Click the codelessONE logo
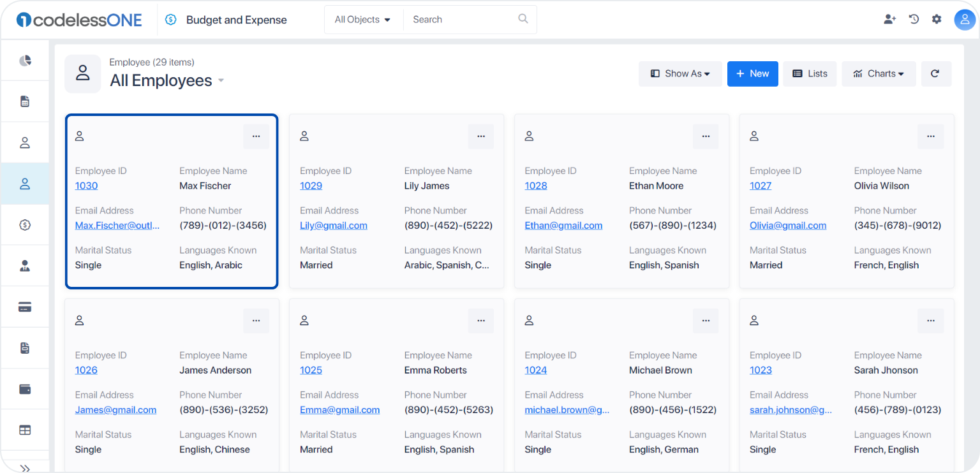The image size is (980, 473). 79,20
